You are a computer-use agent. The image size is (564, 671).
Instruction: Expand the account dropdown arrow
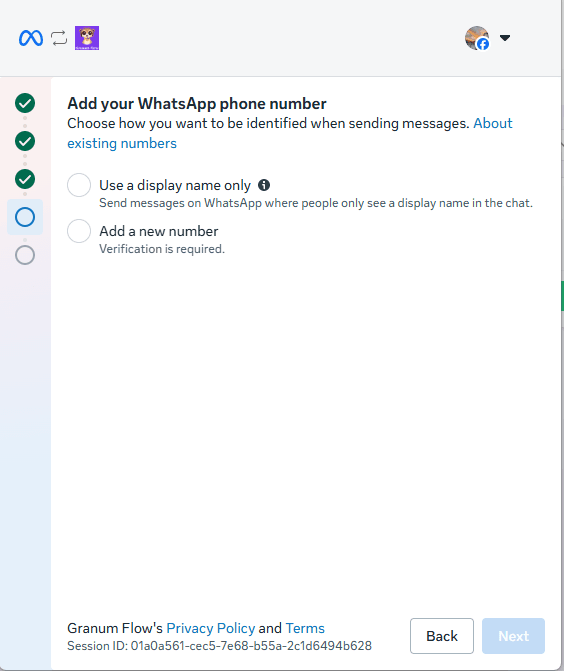pyautogui.click(x=505, y=38)
